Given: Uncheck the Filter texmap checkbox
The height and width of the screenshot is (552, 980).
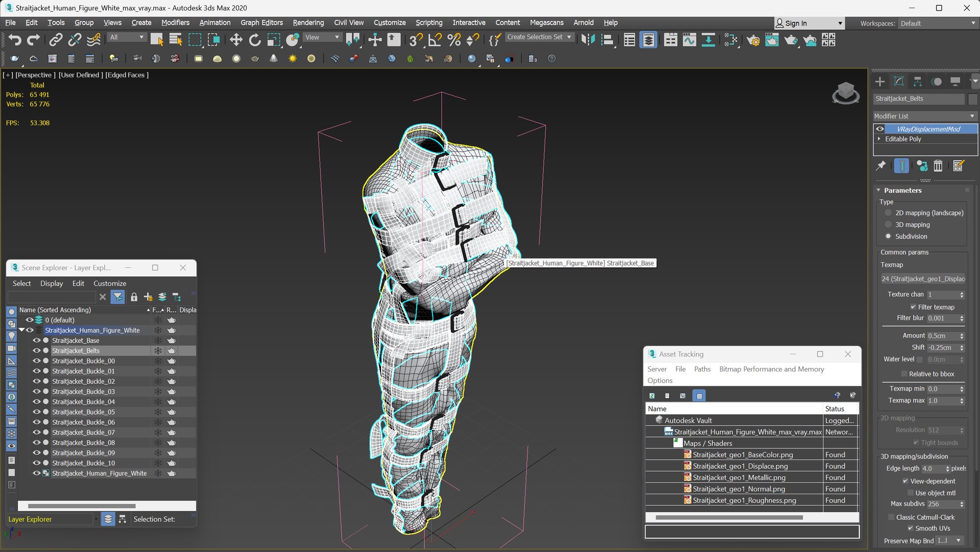Looking at the screenshot, I should pyautogui.click(x=913, y=307).
